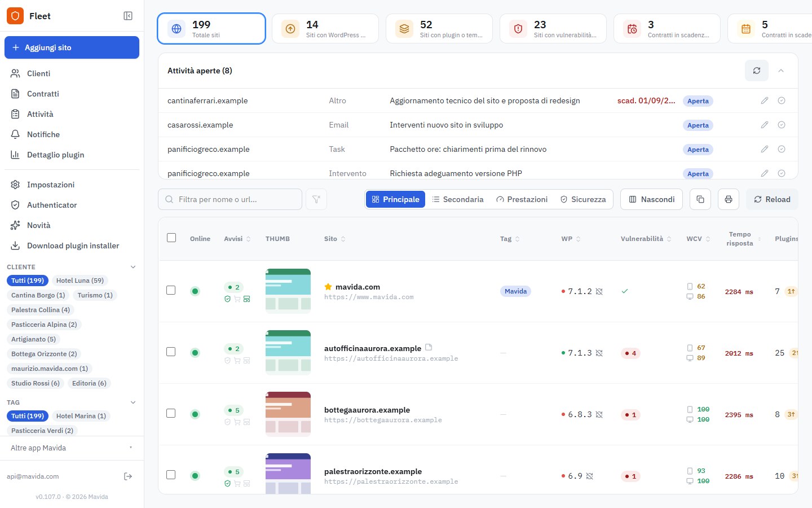The height and width of the screenshot is (508, 812).
Task: Collapse the CLIENTE filter section
Action: [133, 267]
